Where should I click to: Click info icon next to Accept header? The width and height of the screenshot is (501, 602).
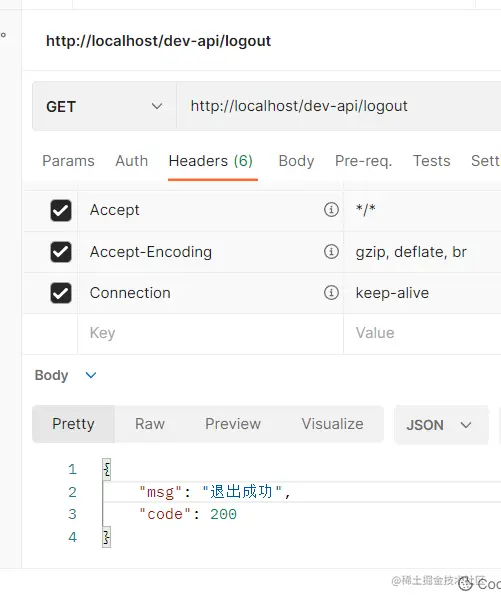click(x=331, y=210)
